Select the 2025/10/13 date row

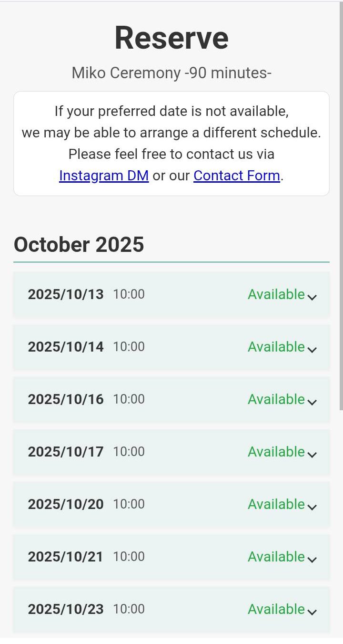pos(66,294)
